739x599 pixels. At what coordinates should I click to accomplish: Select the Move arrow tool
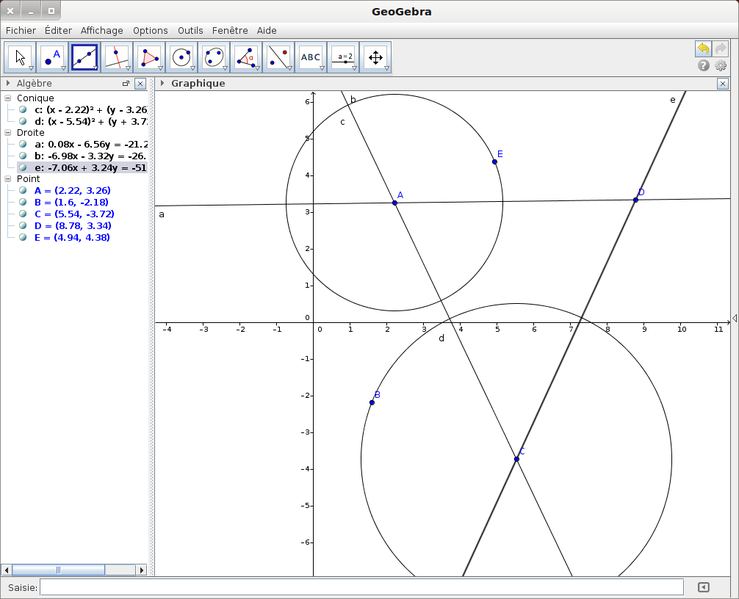coord(20,58)
